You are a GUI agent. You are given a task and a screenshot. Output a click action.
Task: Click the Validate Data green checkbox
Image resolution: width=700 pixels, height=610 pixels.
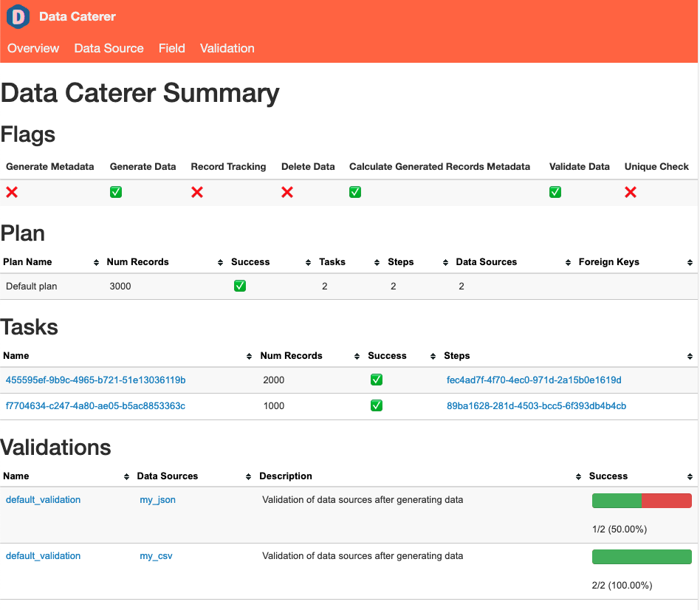pos(555,192)
